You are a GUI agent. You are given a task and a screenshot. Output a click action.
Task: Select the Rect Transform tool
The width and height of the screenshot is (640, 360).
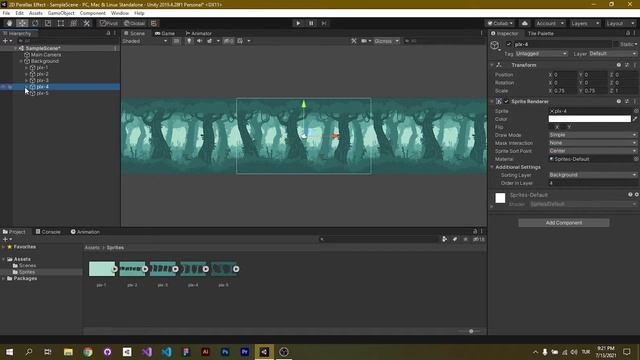click(x=61, y=23)
